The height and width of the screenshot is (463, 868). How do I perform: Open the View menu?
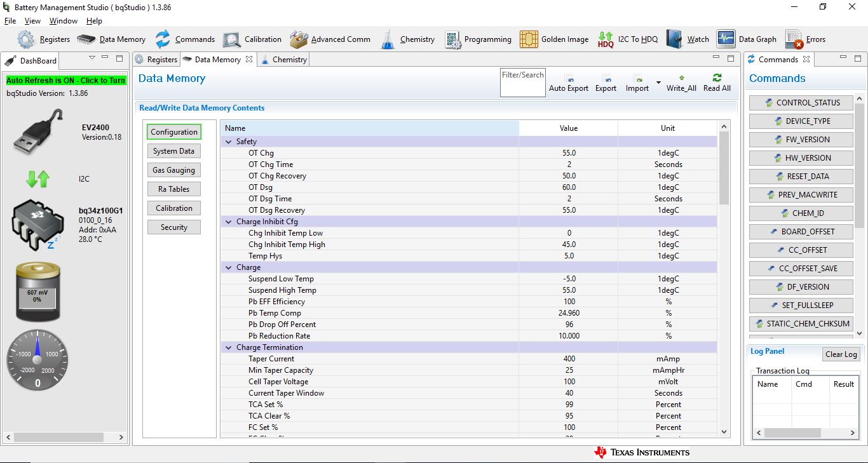(32, 21)
